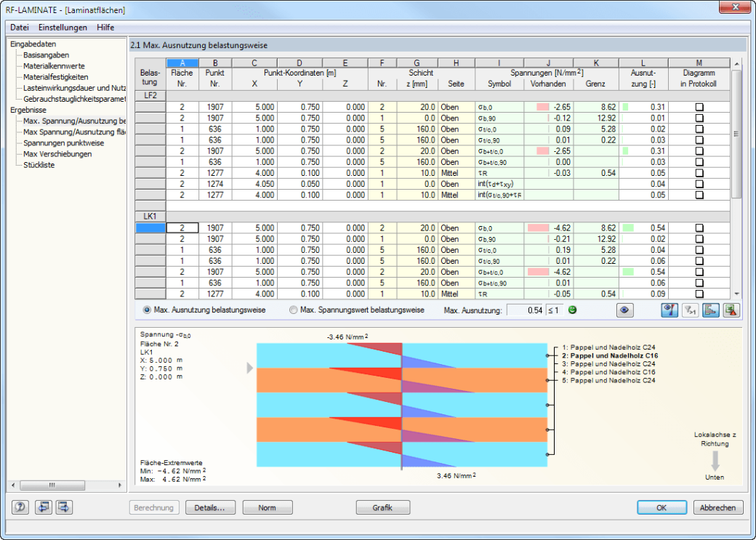
Task: Select Max Verschiebungen tree entry
Action: pyautogui.click(x=57, y=154)
